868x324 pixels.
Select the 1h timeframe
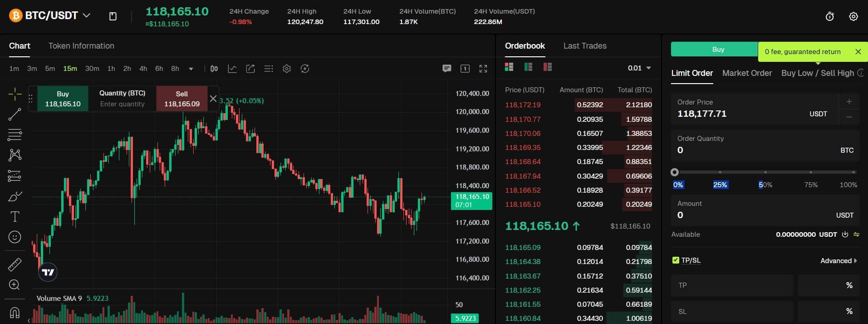click(111, 69)
